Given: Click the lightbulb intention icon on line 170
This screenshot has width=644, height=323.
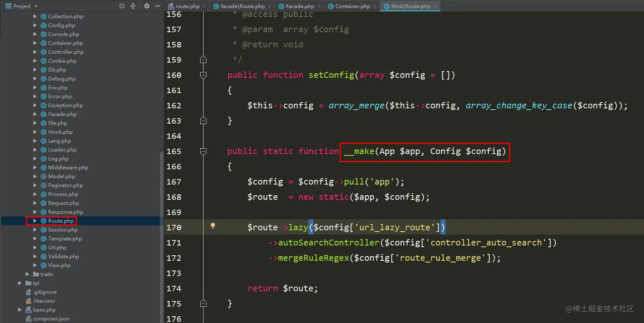Looking at the screenshot, I should point(213,226).
